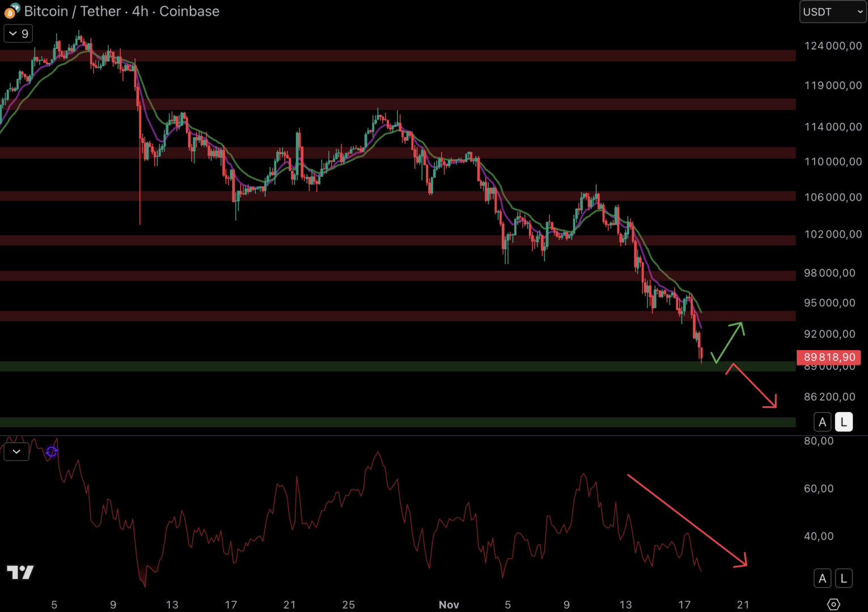The height and width of the screenshot is (612, 868).
Task: Toggle auto scale A on main price pane
Action: click(822, 422)
